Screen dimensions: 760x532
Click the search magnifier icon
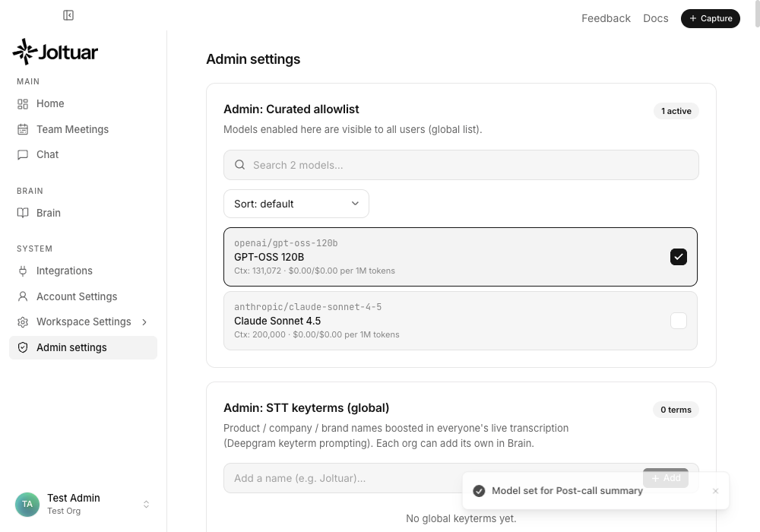(x=239, y=165)
